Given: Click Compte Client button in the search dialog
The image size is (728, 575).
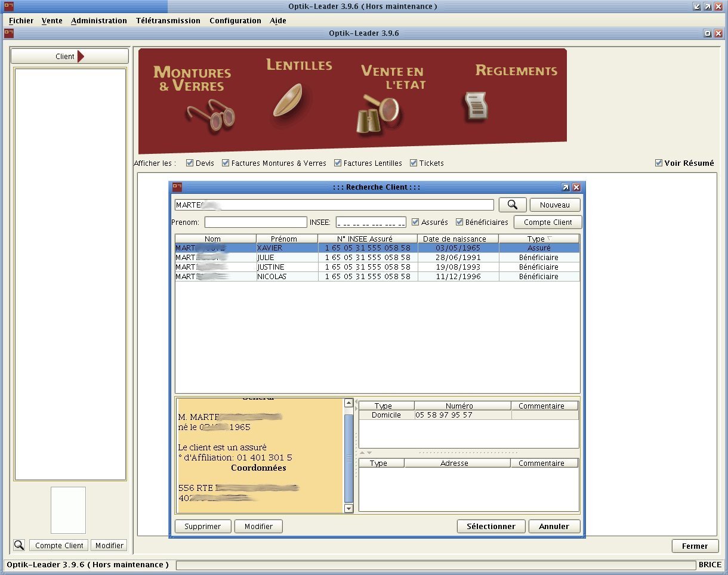Looking at the screenshot, I should 548,222.
